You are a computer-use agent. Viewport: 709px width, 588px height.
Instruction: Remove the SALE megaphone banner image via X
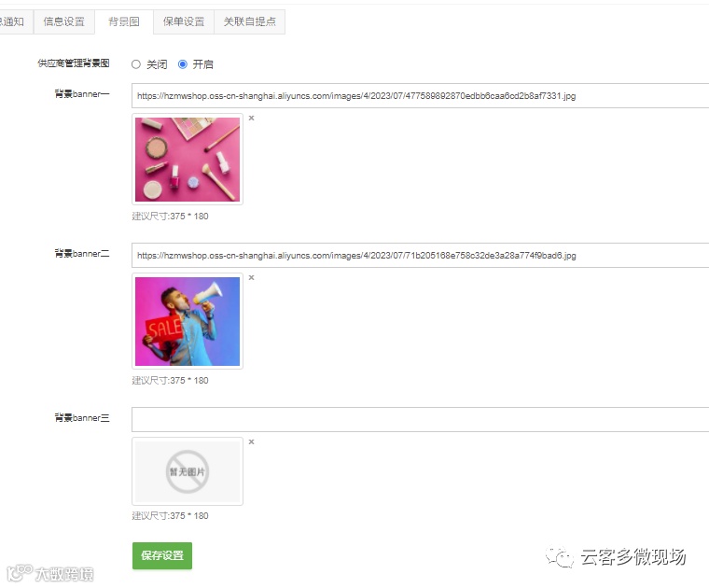(x=251, y=278)
